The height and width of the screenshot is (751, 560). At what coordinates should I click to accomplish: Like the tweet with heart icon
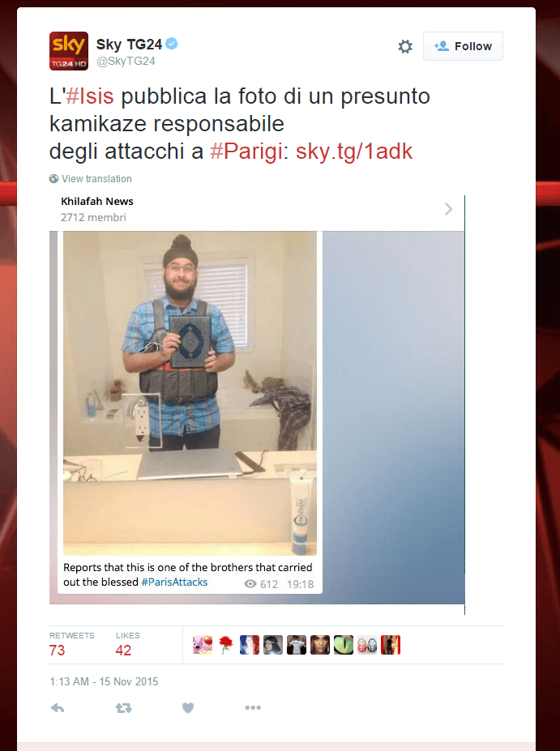click(188, 708)
